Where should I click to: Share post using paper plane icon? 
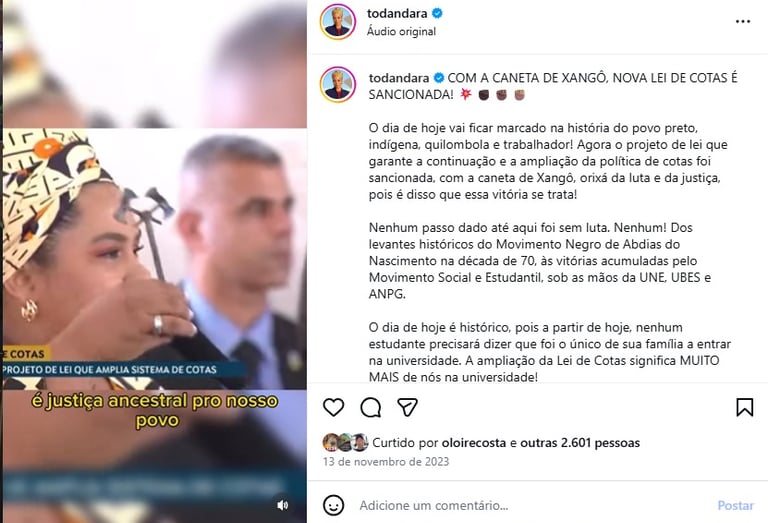(x=408, y=407)
